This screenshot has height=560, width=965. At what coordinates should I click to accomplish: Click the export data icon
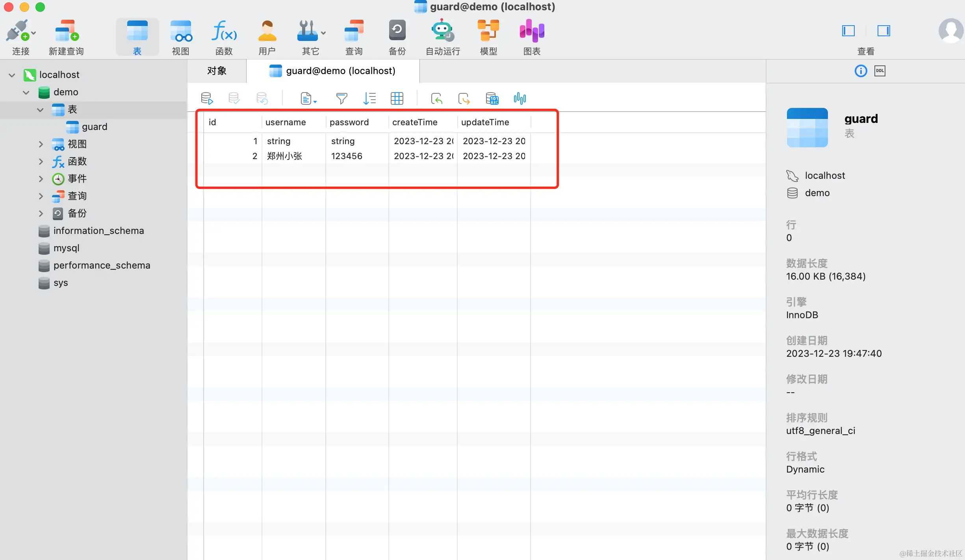click(x=464, y=98)
